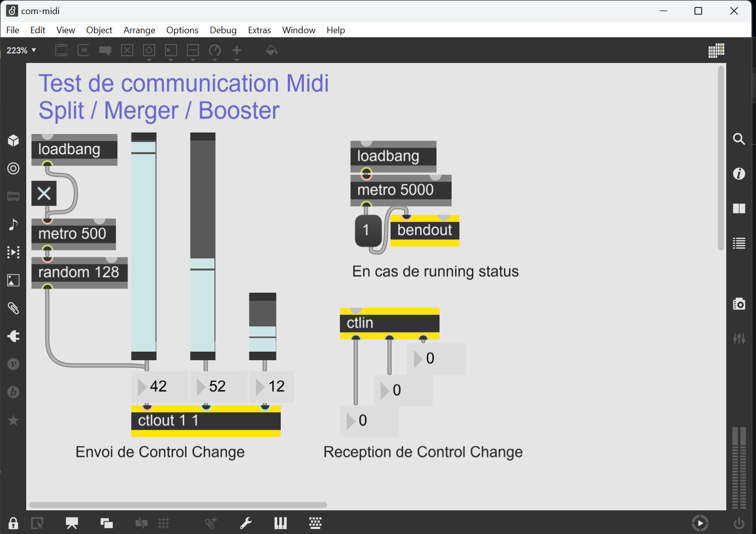The image size is (756, 534).
Task: Open the Objects browser in left sidebar
Action: (14, 141)
